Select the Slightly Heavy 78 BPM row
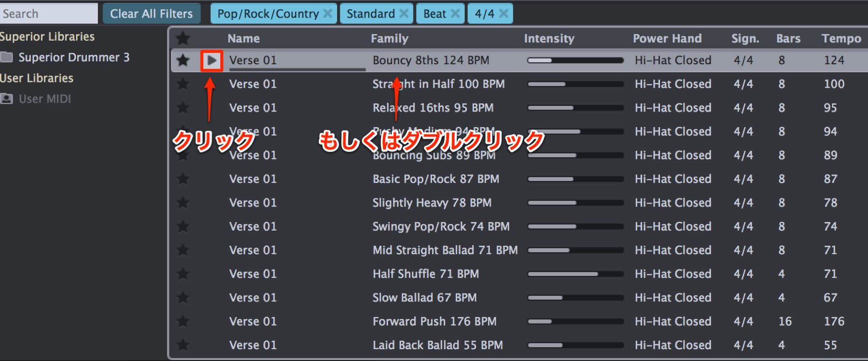Screen dimensions: 868x361 (519, 203)
